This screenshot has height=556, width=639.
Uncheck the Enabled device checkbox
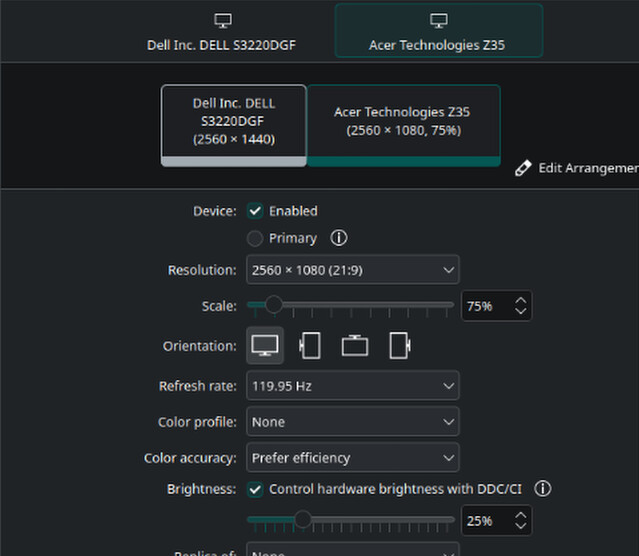point(255,211)
